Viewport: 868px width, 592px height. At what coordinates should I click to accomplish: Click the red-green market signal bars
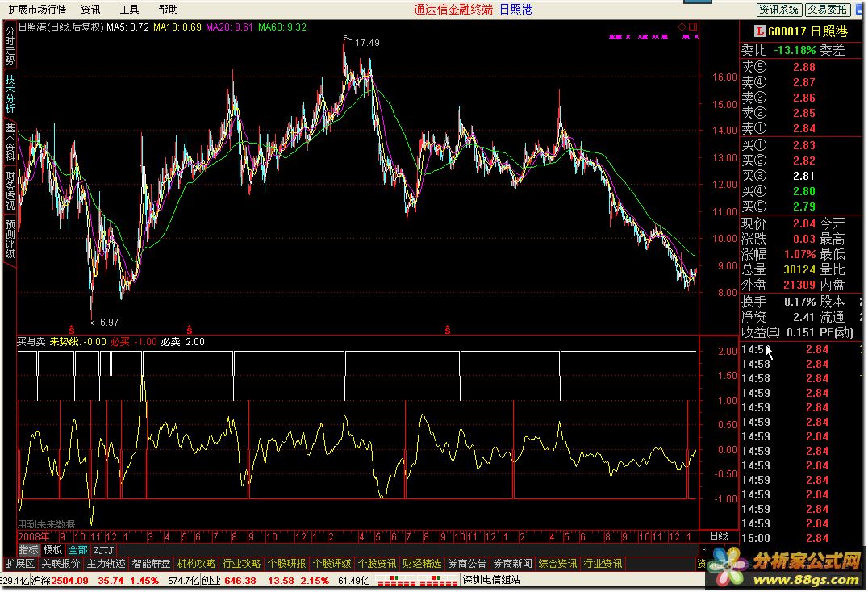[x=416, y=581]
